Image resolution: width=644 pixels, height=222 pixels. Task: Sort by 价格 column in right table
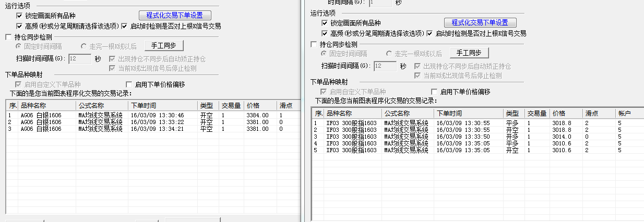point(566,113)
